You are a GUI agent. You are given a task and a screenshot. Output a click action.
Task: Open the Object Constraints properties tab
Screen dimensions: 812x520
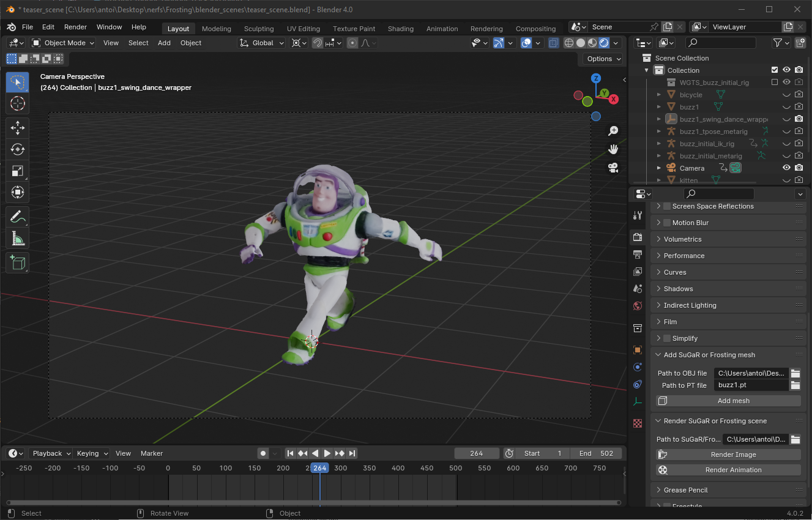638,384
